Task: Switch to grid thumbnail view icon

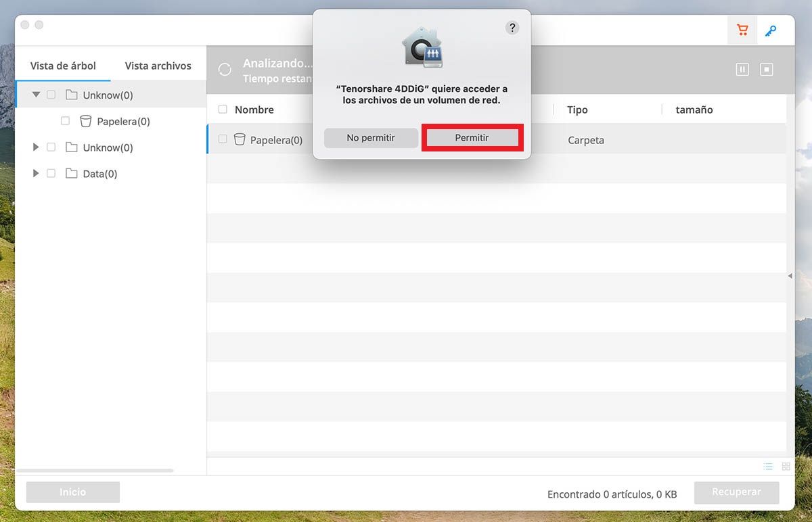Action: (x=786, y=467)
